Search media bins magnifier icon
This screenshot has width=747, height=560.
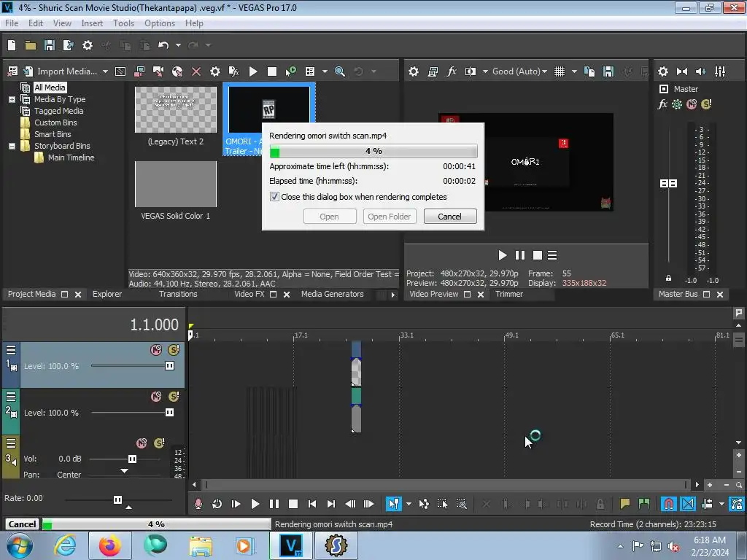(x=340, y=71)
